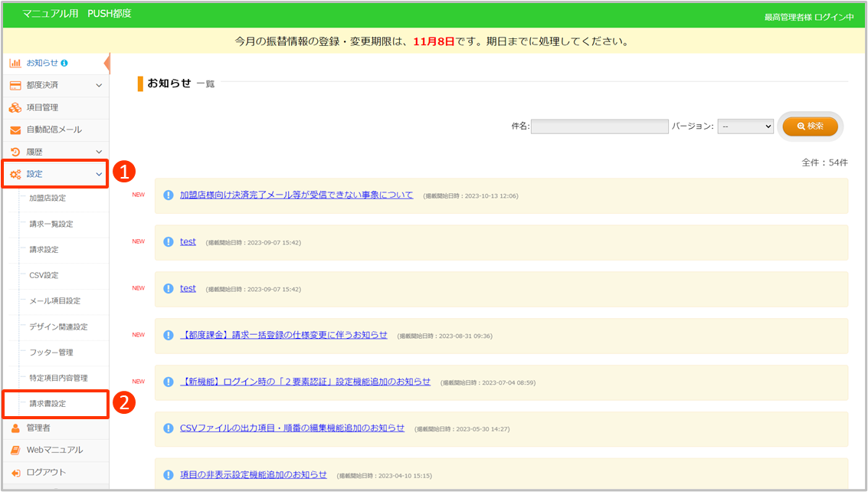Click the 都度決済 credit card icon
Image resolution: width=868 pixels, height=492 pixels.
tap(15, 85)
